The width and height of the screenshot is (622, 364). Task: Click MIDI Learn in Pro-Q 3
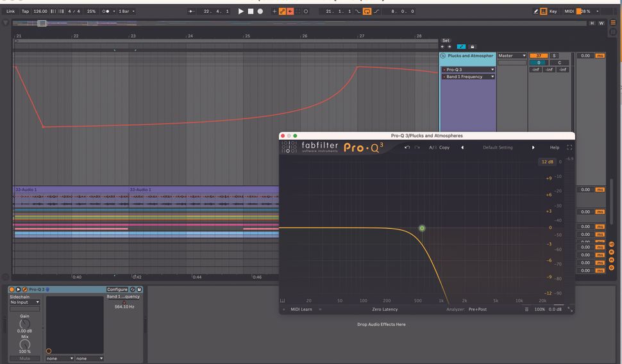coord(301,310)
